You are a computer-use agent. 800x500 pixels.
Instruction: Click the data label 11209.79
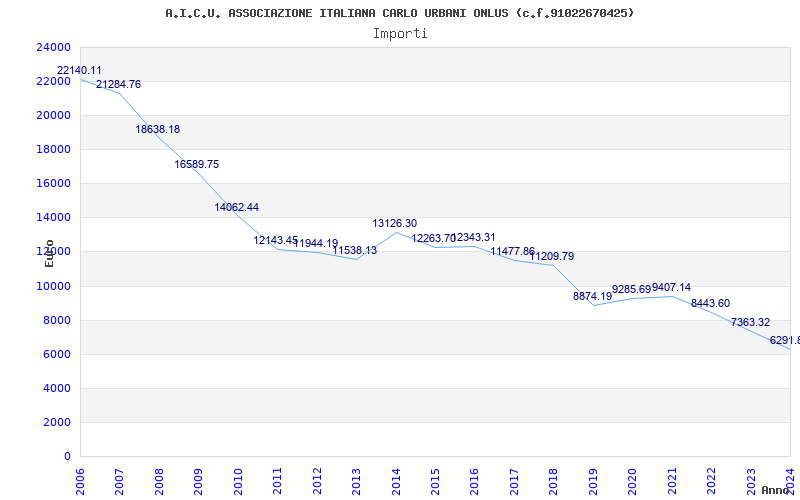click(552, 256)
